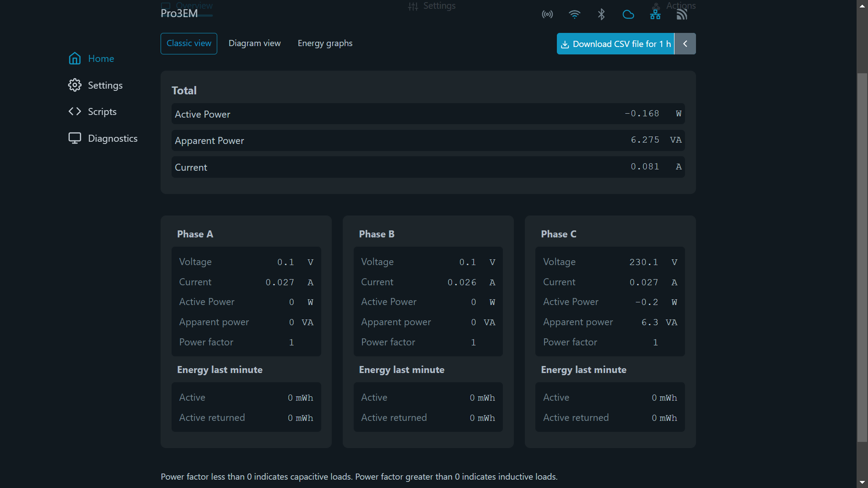This screenshot has width=868, height=488.
Task: Select the Settings gear icon in sidebar
Action: [x=75, y=85]
